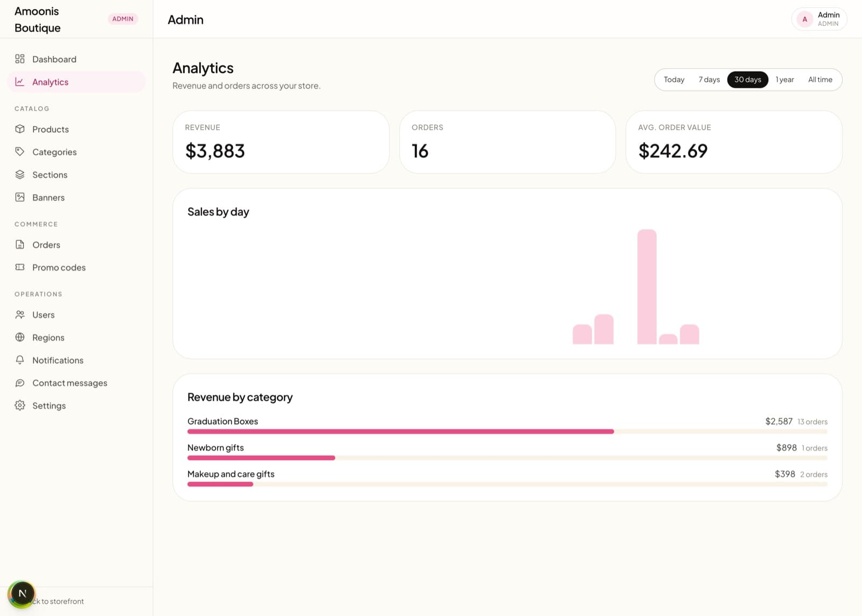This screenshot has width=862, height=616.
Task: Click the Newborn gifts category label
Action: tap(215, 448)
